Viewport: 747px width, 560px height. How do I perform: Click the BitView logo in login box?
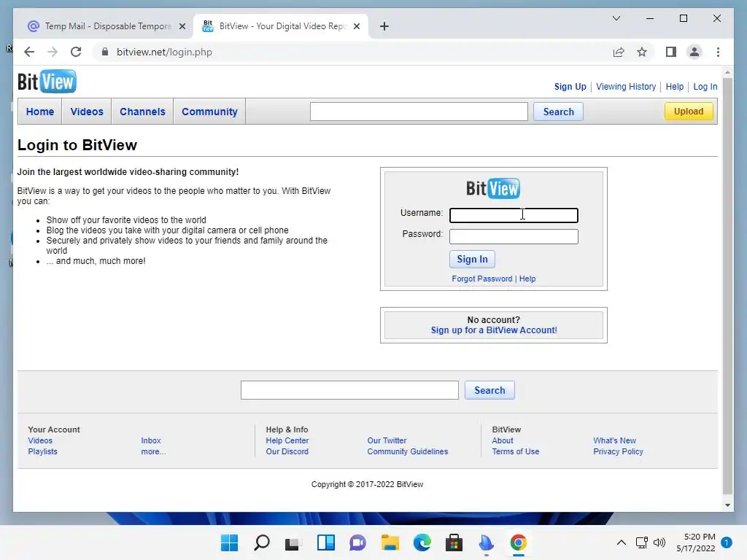click(493, 188)
